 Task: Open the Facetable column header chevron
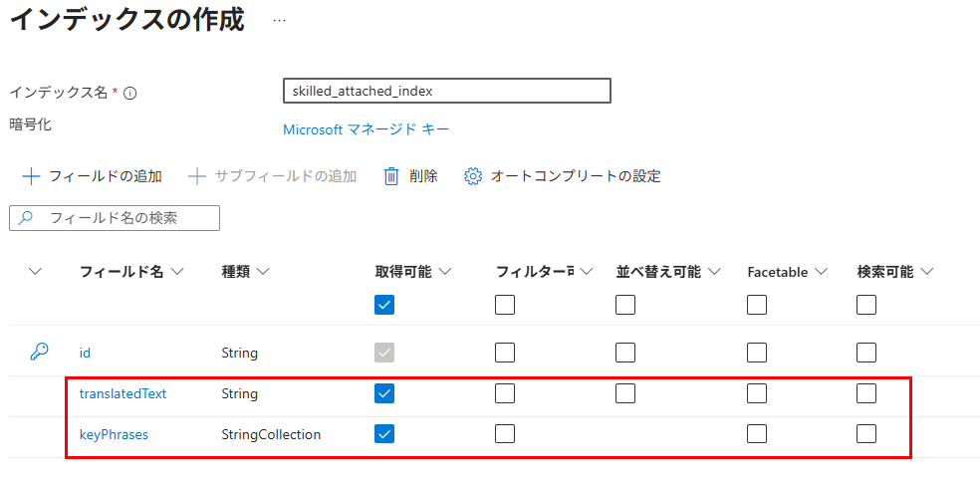coord(823,272)
